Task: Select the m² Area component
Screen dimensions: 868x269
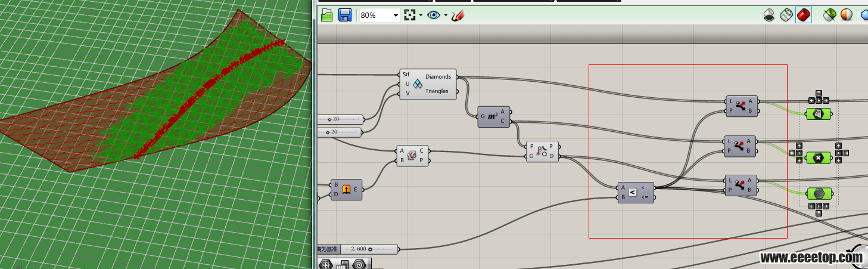Action: point(494,116)
